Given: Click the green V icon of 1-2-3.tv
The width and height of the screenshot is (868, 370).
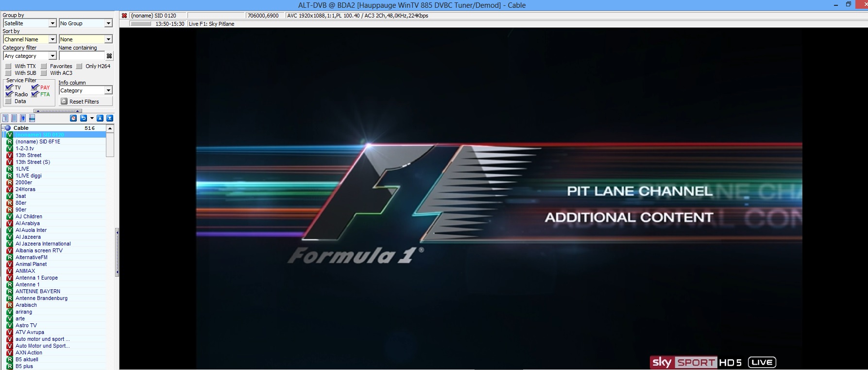Looking at the screenshot, I should [9, 148].
